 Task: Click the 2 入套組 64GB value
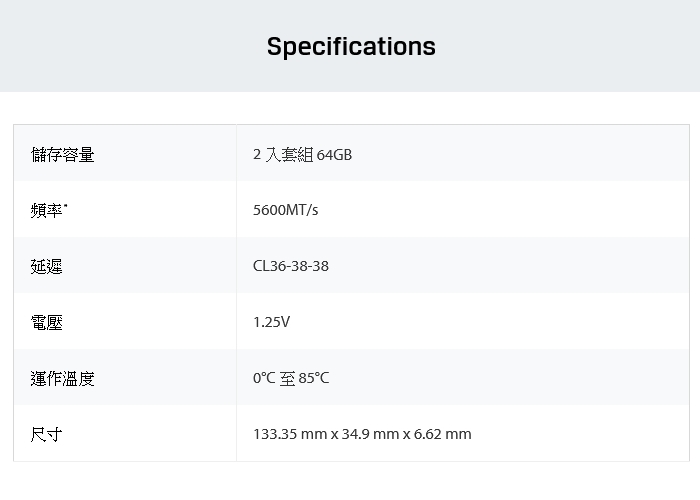pyautogui.click(x=302, y=154)
